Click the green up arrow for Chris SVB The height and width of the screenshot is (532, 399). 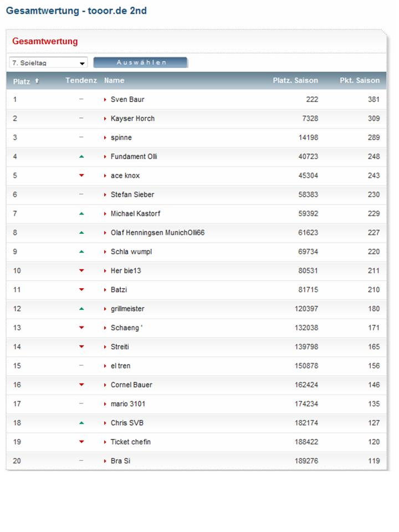point(81,423)
